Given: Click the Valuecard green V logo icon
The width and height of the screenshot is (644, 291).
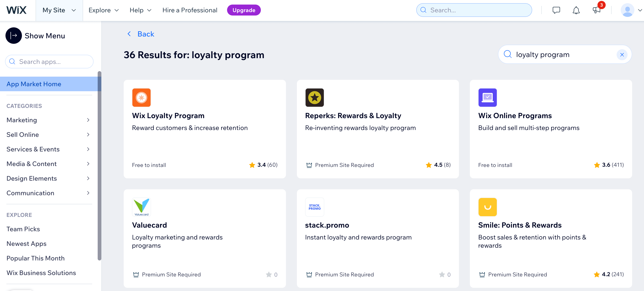Looking at the screenshot, I should tap(141, 206).
